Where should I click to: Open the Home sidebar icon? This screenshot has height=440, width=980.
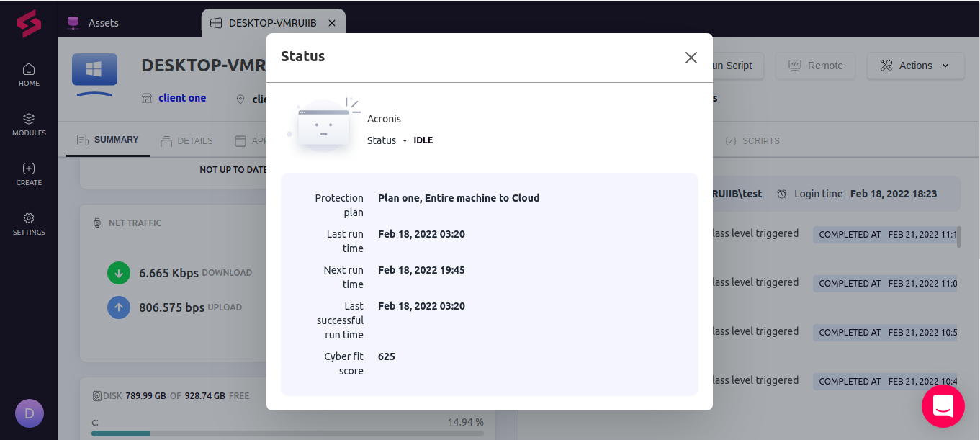pyautogui.click(x=29, y=74)
